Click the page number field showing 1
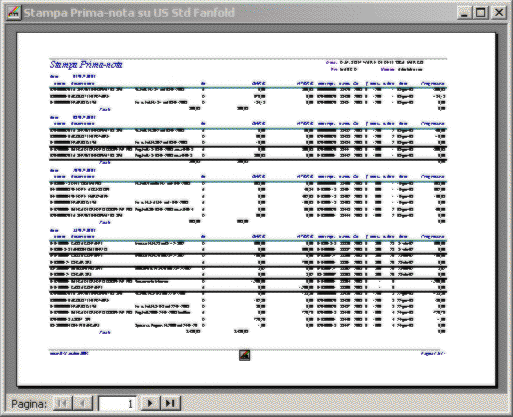Image resolution: width=513 pixels, height=417 pixels. tap(117, 404)
